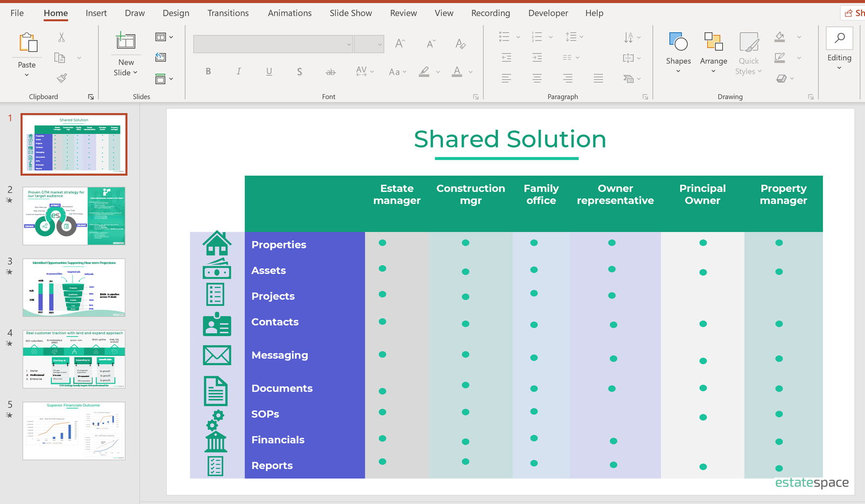Switch to the Design tab
This screenshot has width=865, height=504.
click(x=176, y=13)
